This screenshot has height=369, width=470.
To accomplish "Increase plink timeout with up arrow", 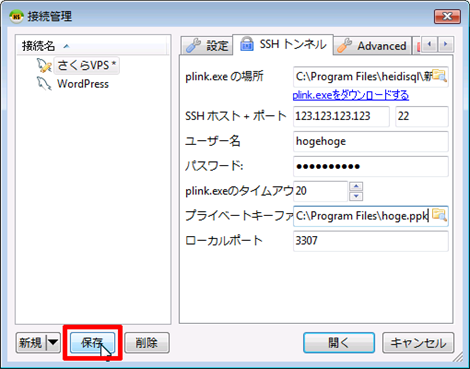I will (x=356, y=186).
